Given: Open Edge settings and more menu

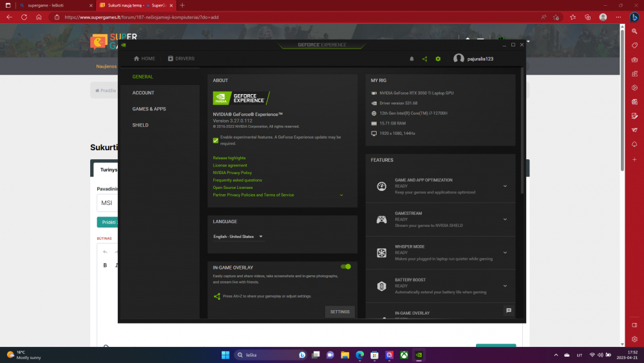Looking at the screenshot, I should tap(618, 17).
